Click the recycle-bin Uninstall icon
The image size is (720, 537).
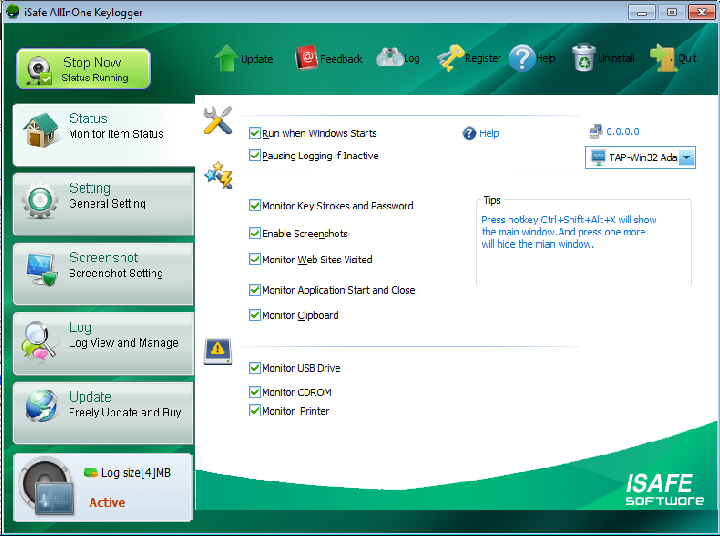(x=584, y=58)
